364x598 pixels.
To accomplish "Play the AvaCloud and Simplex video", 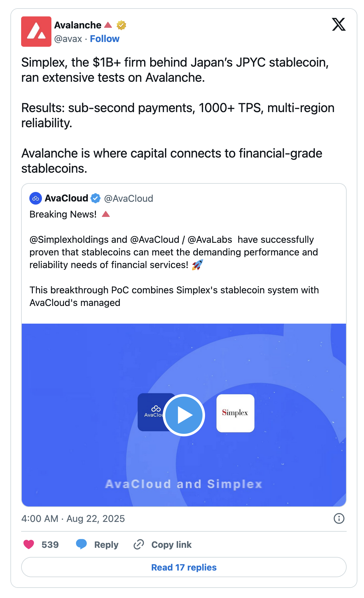I will [184, 415].
